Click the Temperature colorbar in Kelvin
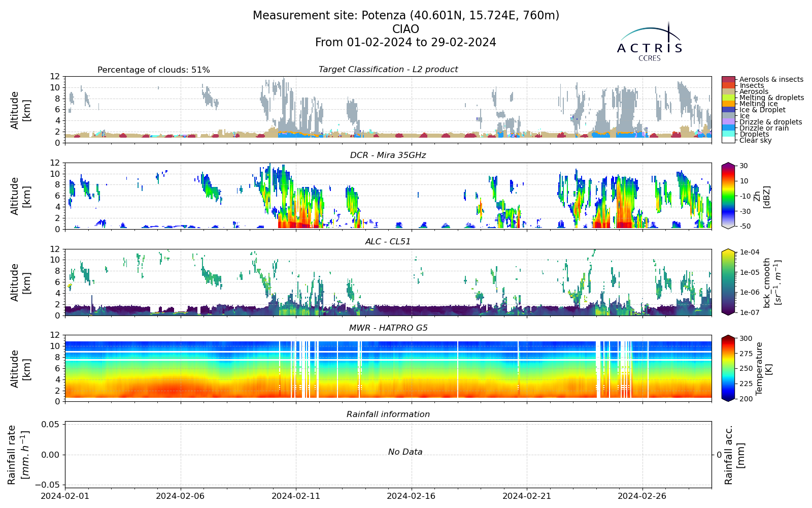The image size is (812, 508). (728, 368)
